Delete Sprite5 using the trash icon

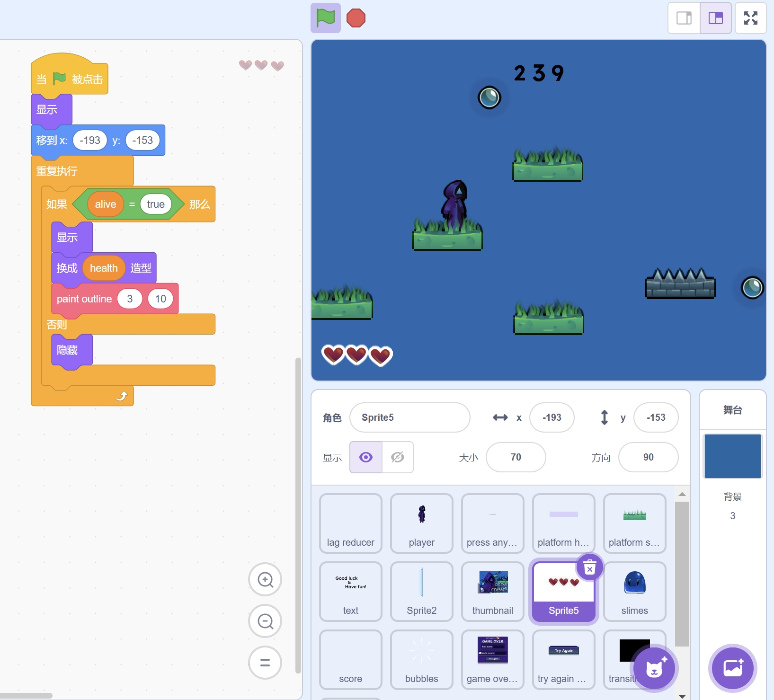click(589, 567)
